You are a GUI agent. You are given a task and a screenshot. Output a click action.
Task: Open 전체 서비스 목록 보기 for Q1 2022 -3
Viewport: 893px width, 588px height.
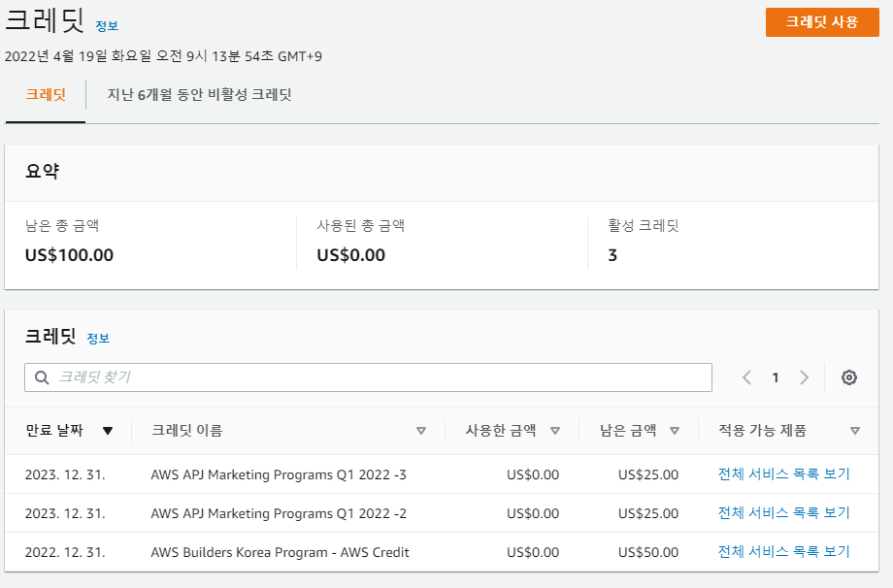783,474
